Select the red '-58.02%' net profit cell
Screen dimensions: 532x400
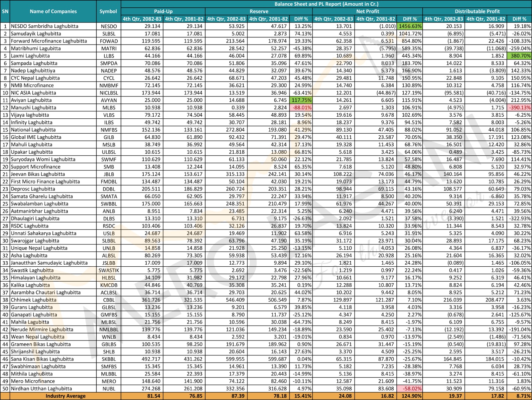click(x=410, y=388)
